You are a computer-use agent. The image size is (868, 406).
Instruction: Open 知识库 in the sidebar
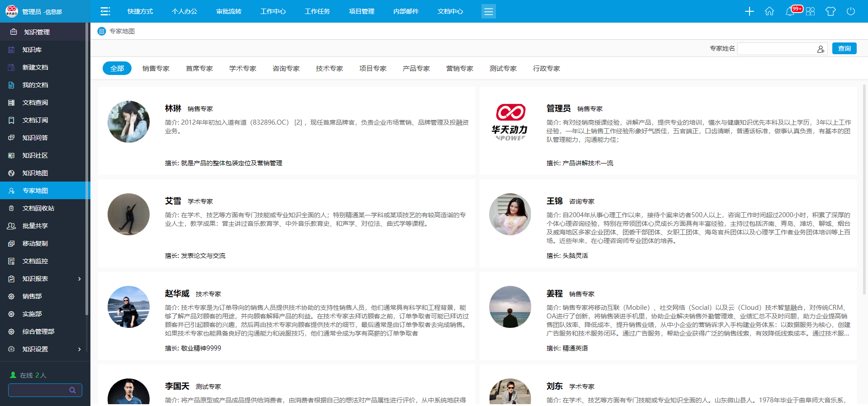(x=32, y=50)
